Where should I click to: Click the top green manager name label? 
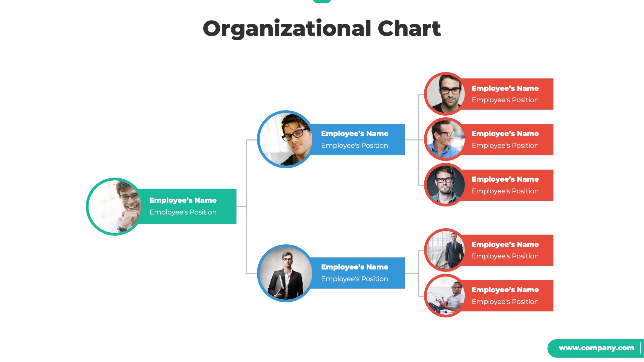(x=183, y=200)
